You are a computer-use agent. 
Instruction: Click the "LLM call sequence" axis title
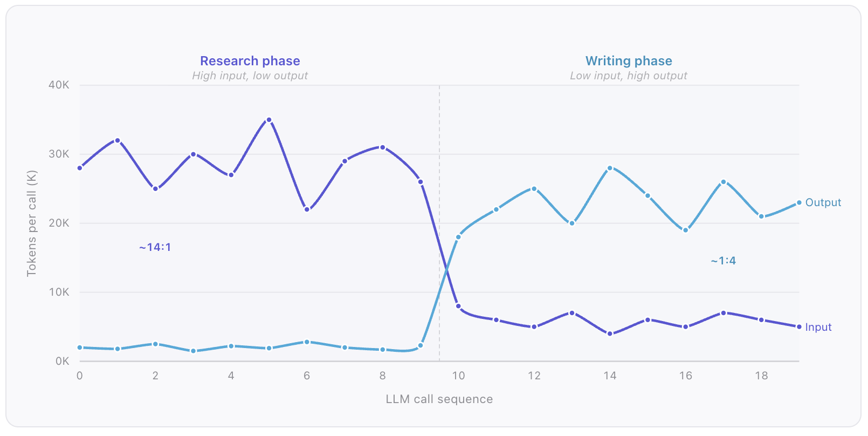coord(439,399)
